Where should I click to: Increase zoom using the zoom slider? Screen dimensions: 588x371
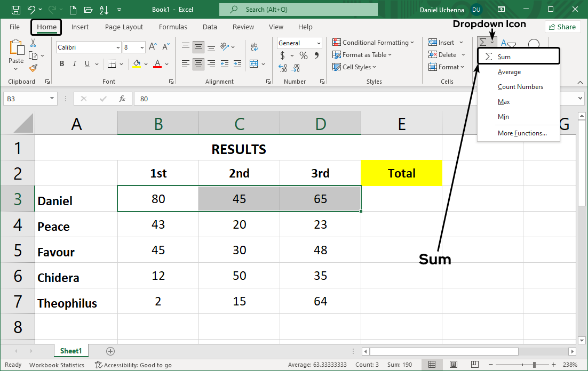553,365
